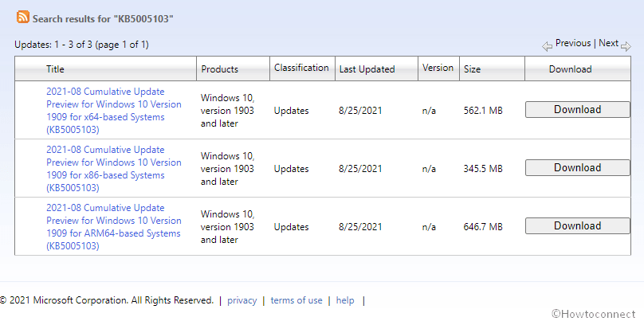The width and height of the screenshot is (644, 325).
Task: Open the x86-based Systems KB5005103 update link
Action: (113, 169)
